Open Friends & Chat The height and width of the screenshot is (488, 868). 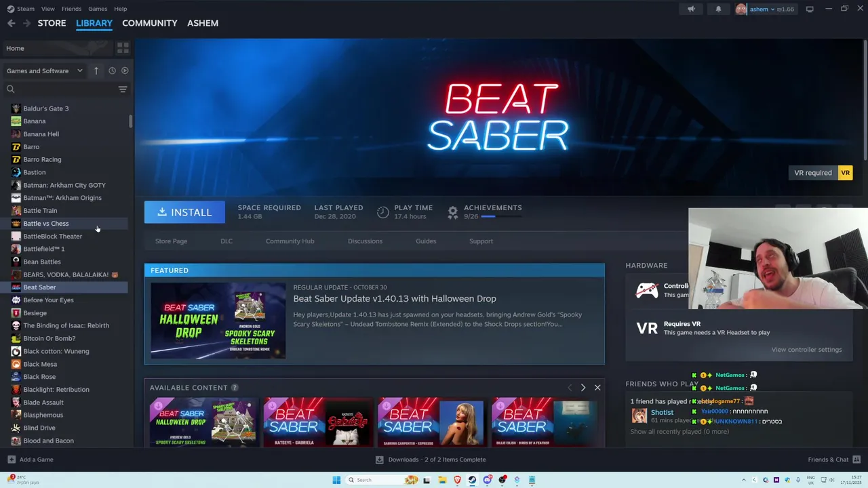tap(833, 460)
